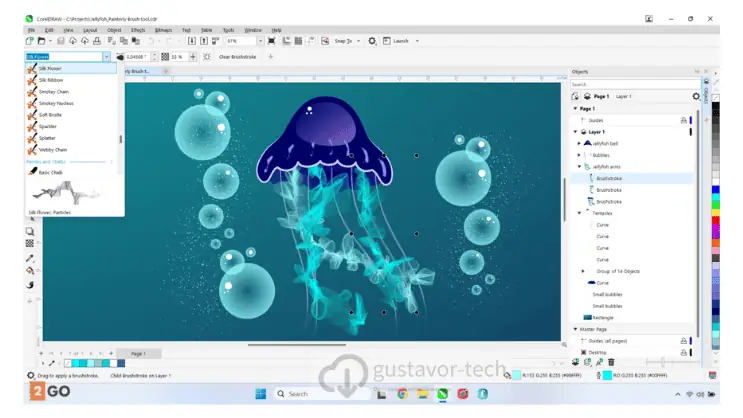This screenshot has height=418, width=743.
Task: Open the Bitmaps menu
Action: point(163,30)
